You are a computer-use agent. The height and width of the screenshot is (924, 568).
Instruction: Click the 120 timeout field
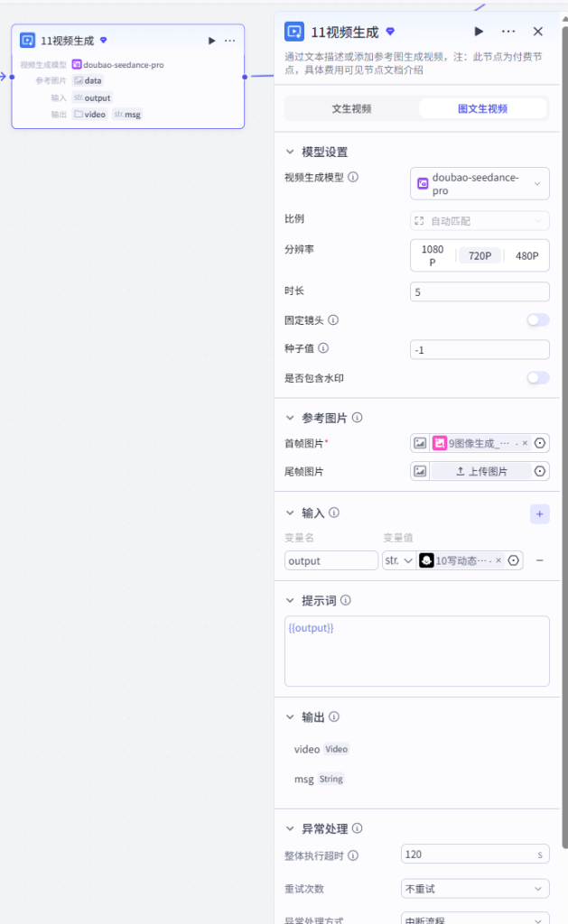click(x=475, y=855)
